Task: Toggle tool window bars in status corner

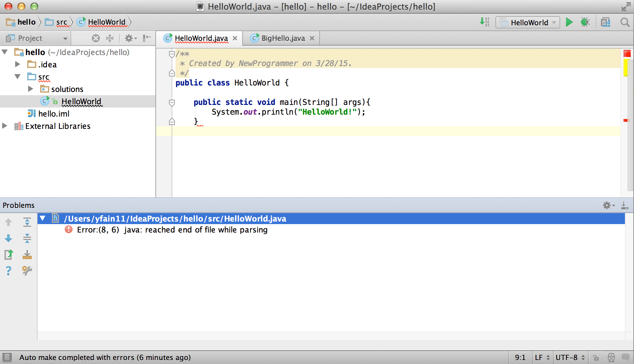Action: (x=7, y=358)
